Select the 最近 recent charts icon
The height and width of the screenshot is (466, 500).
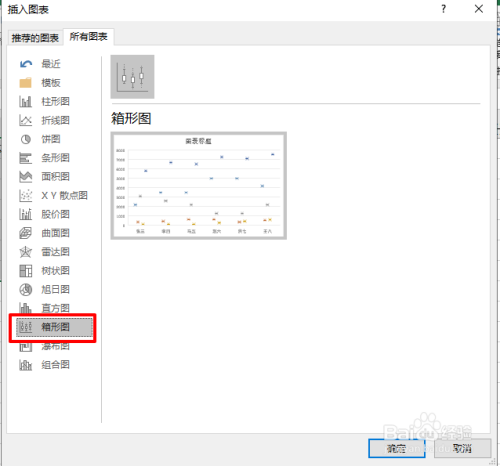point(26,64)
